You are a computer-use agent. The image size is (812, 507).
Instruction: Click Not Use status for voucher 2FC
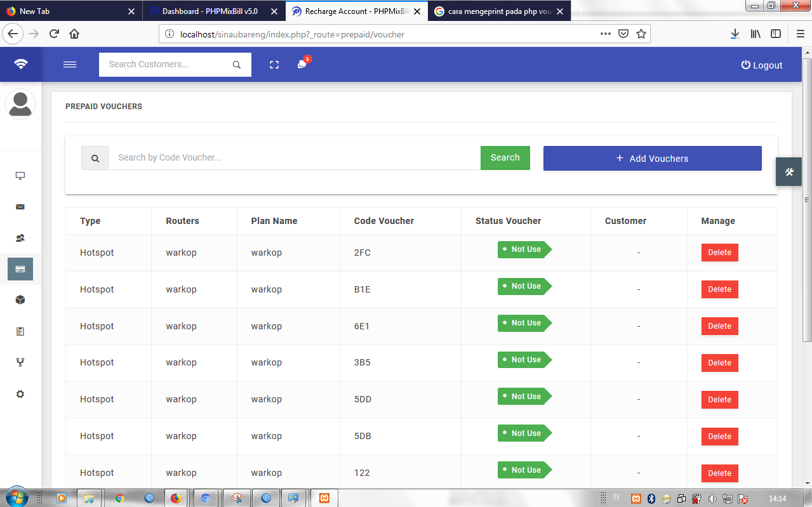click(524, 249)
